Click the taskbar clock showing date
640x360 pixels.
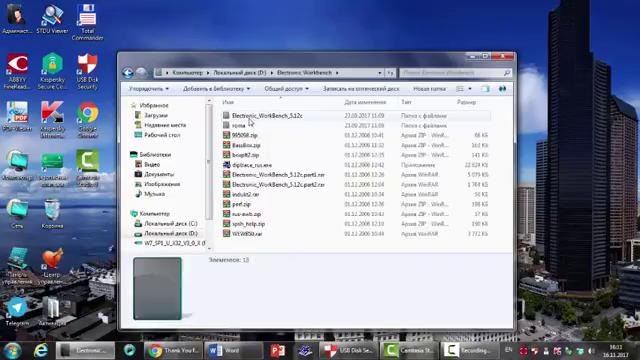[x=616, y=351]
